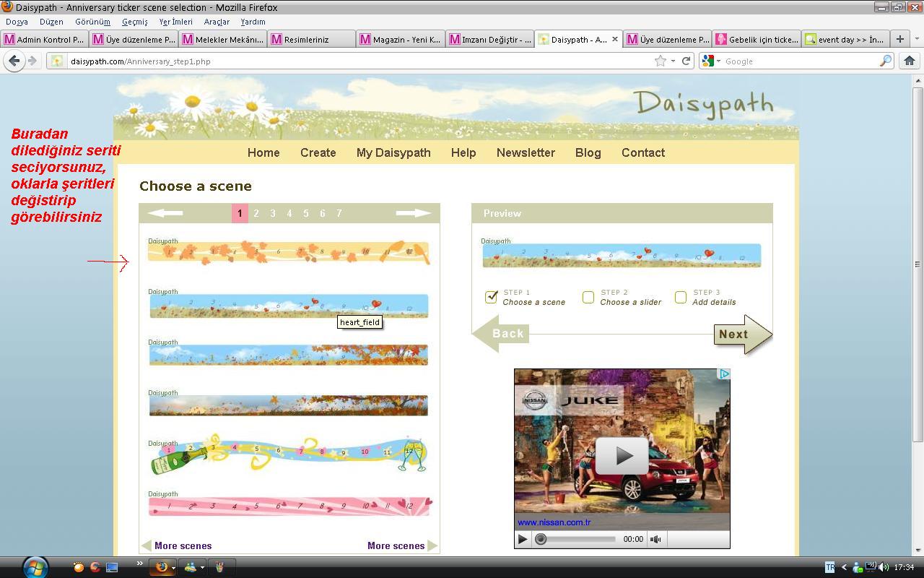
Task: Open the search engine dropdown arrow
Action: click(718, 61)
